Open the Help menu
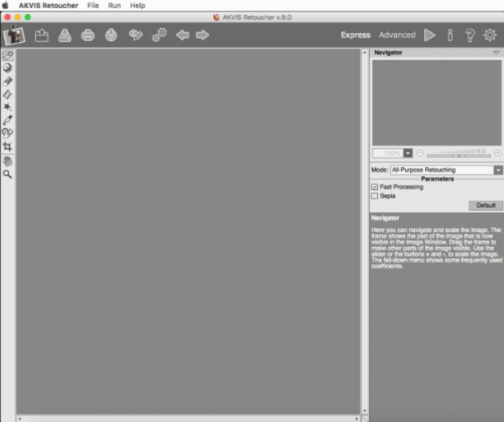The width and height of the screenshot is (504, 422). pyautogui.click(x=138, y=6)
